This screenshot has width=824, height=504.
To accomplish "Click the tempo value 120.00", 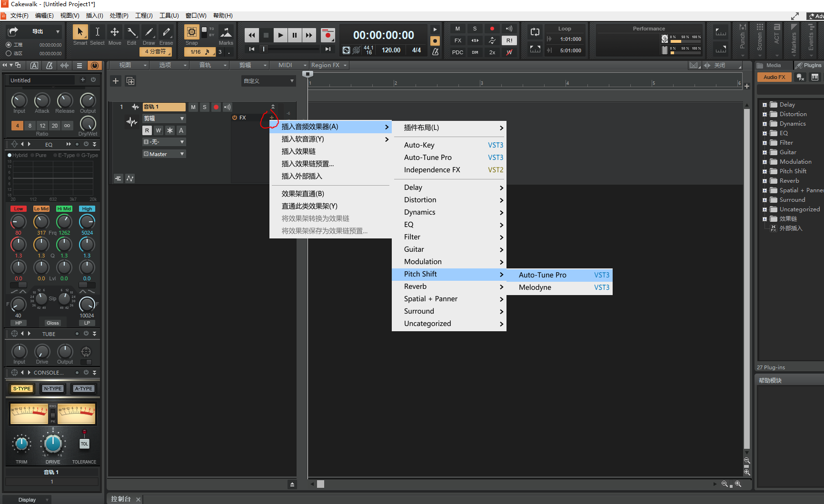I will pyautogui.click(x=391, y=50).
